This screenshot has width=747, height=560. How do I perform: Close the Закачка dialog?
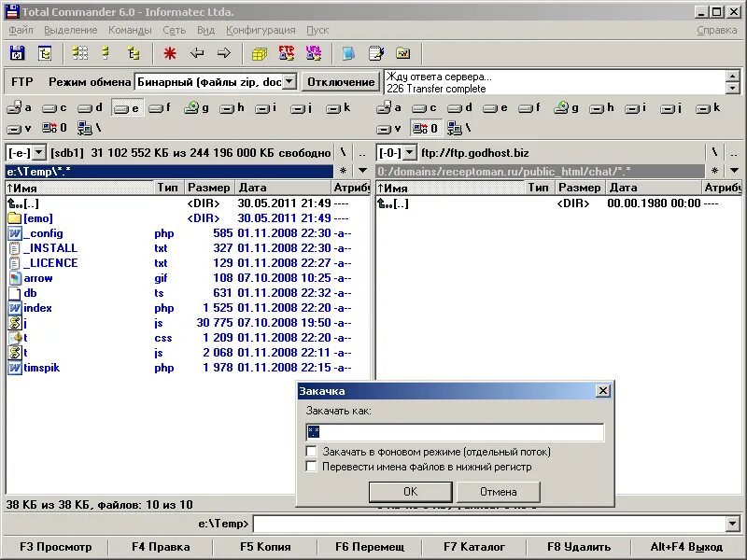(602, 391)
